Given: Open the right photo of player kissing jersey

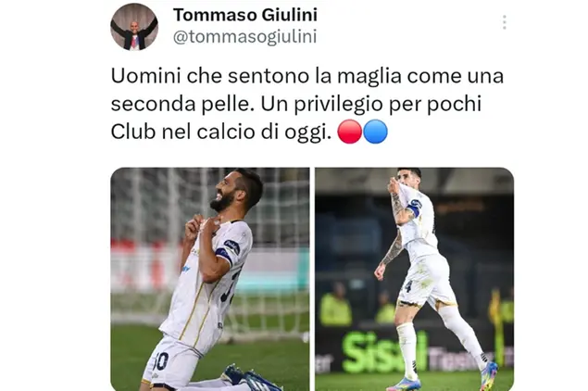Looking at the screenshot, I should pyautogui.click(x=414, y=279).
